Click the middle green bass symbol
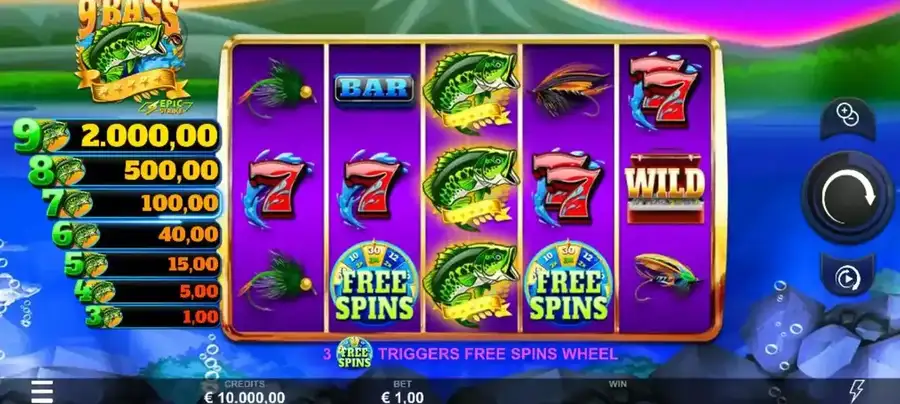900x404 pixels. tap(471, 187)
